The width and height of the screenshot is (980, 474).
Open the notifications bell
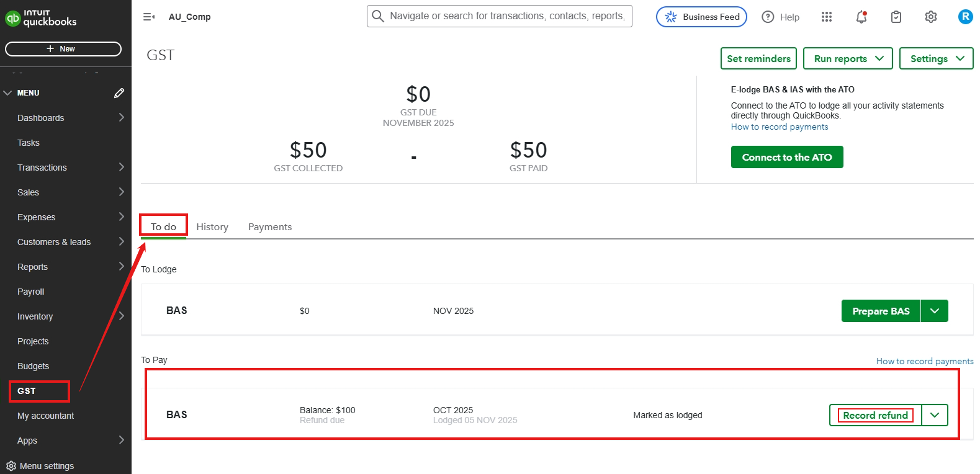[x=861, y=17]
